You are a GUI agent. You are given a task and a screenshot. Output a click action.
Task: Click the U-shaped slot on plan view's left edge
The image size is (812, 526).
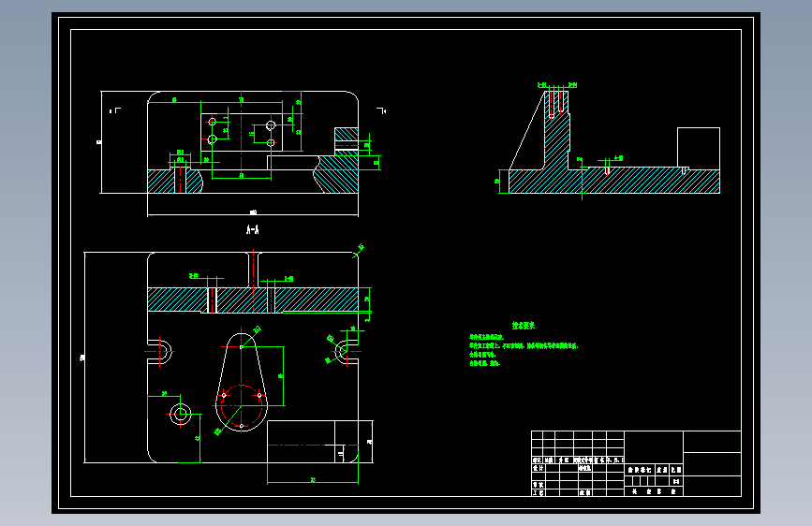coord(160,352)
